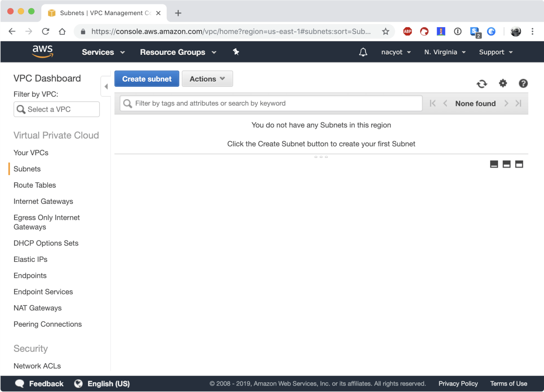Open the help question mark icon
The width and height of the screenshot is (544, 392).
point(523,83)
